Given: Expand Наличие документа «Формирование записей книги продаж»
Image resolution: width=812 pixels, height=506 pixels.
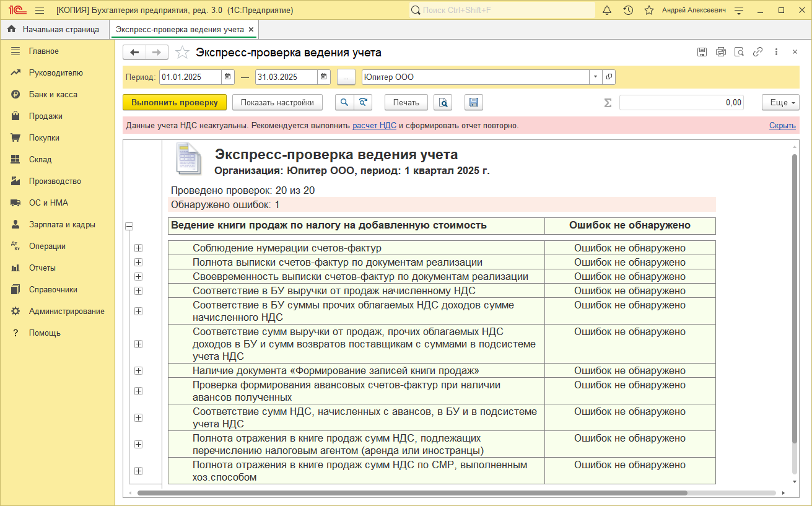Looking at the screenshot, I should 138,371.
